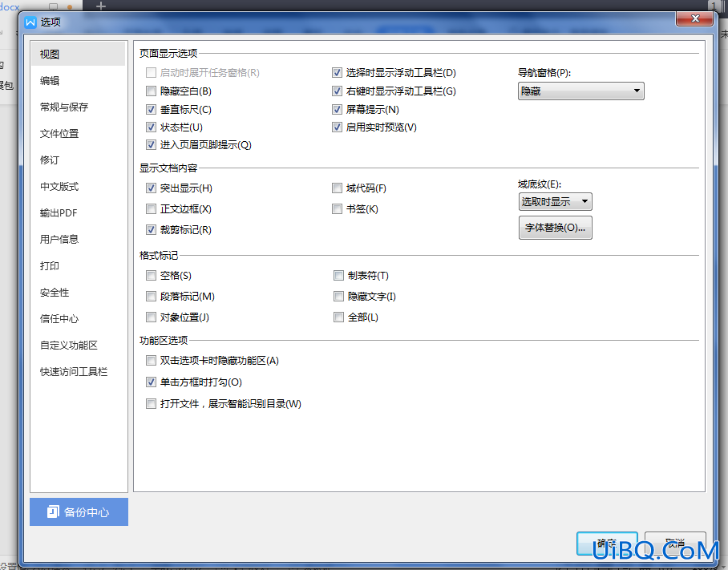This screenshot has width=728, height=570.
Task: Check 制表符(T) format mark
Action: coord(339,275)
